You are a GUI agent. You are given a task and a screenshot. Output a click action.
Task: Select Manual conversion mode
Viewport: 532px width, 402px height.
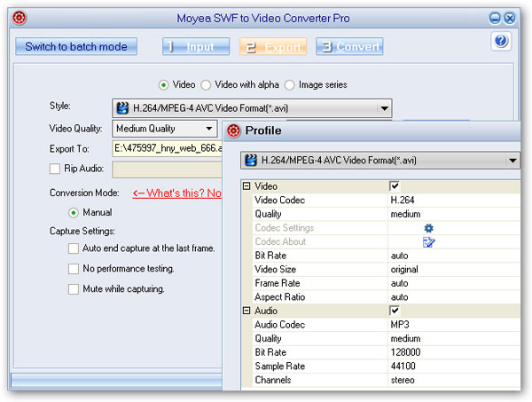[74, 213]
